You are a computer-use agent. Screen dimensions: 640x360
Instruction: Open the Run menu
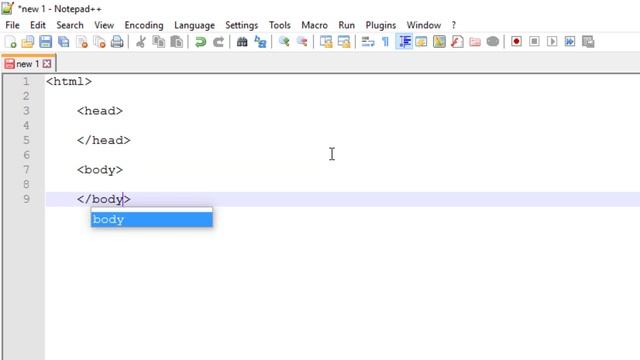347,25
